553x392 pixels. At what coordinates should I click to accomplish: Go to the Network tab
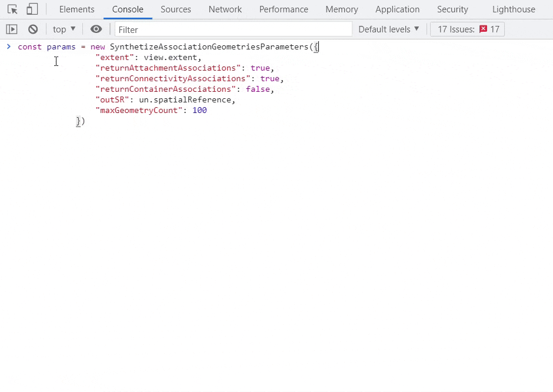[x=225, y=9]
